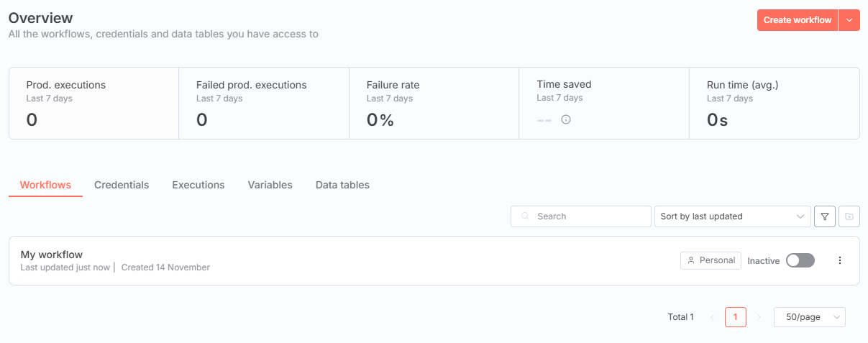
Task: Click the next page arrow
Action: pos(758,317)
